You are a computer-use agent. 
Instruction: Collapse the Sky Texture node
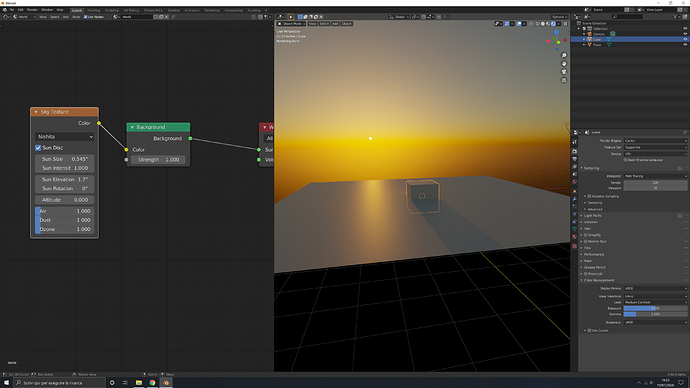tap(36, 112)
